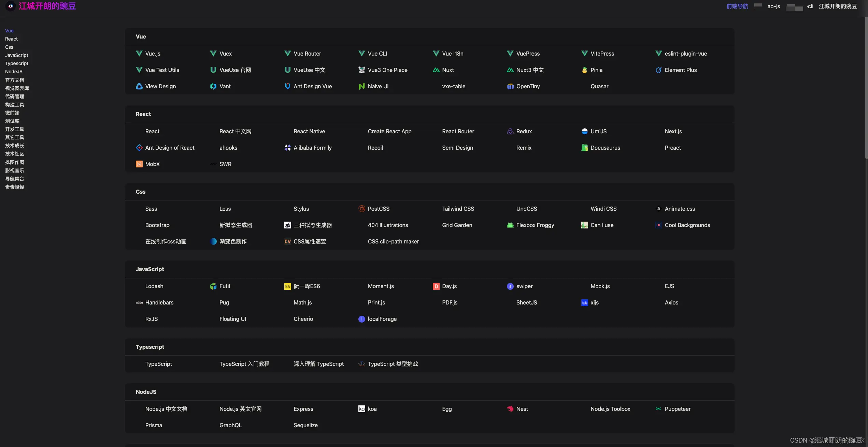868x447 pixels.
Task: Open the ao-js top nav item
Action: [x=773, y=6]
